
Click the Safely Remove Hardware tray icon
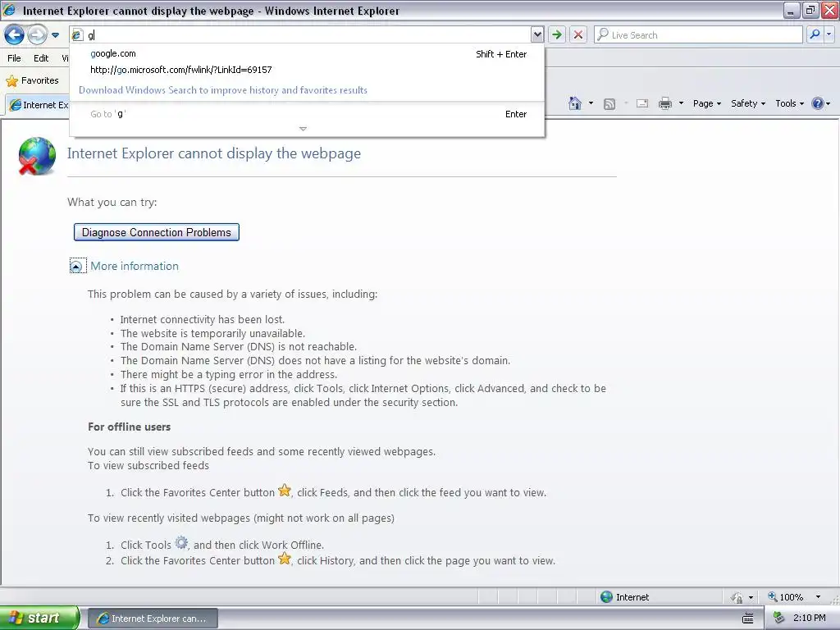click(778, 619)
